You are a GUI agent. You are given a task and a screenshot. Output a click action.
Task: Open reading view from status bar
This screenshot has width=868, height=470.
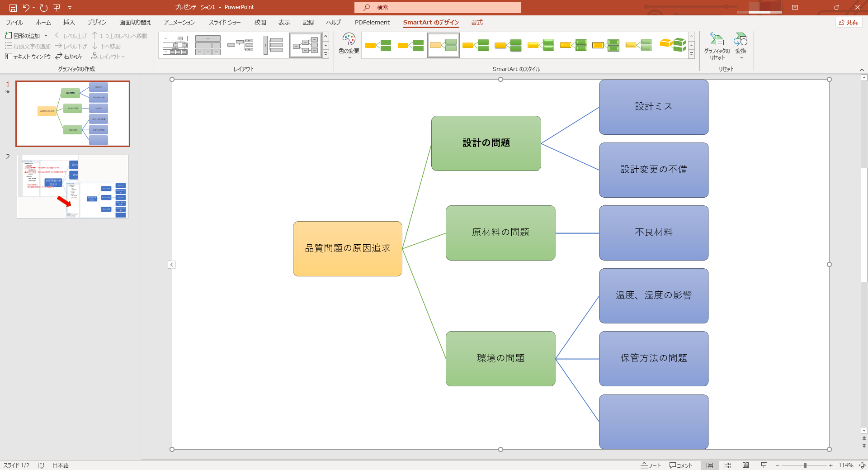[x=745, y=465]
